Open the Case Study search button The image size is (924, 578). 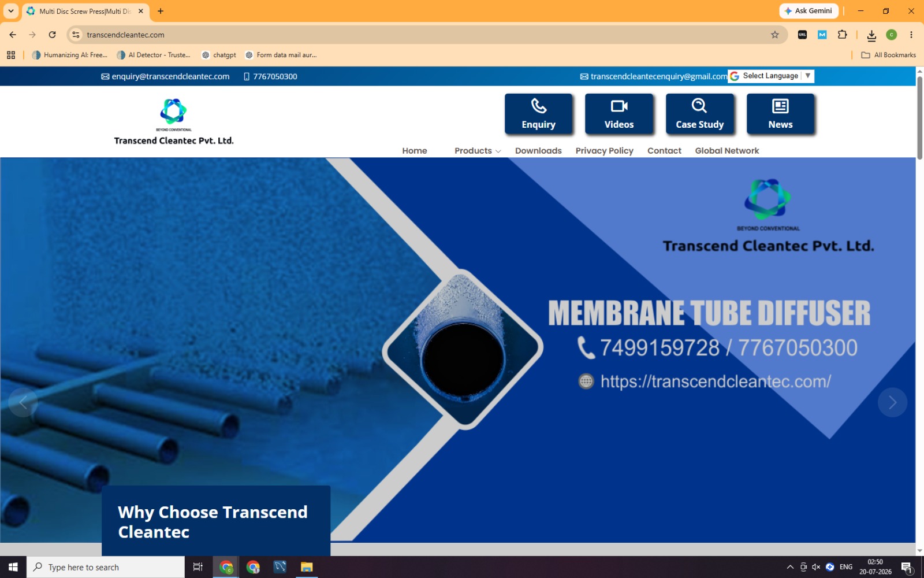[x=699, y=114]
